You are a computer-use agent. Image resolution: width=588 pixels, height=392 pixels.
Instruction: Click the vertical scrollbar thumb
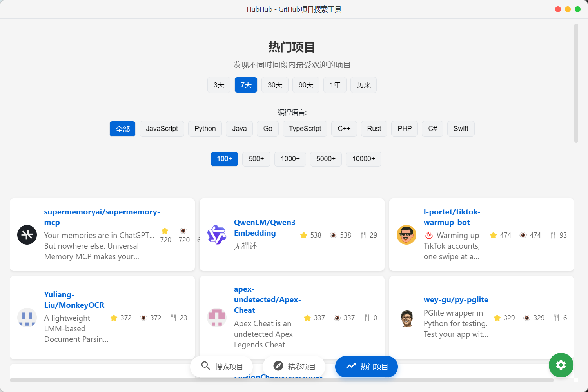576,83
